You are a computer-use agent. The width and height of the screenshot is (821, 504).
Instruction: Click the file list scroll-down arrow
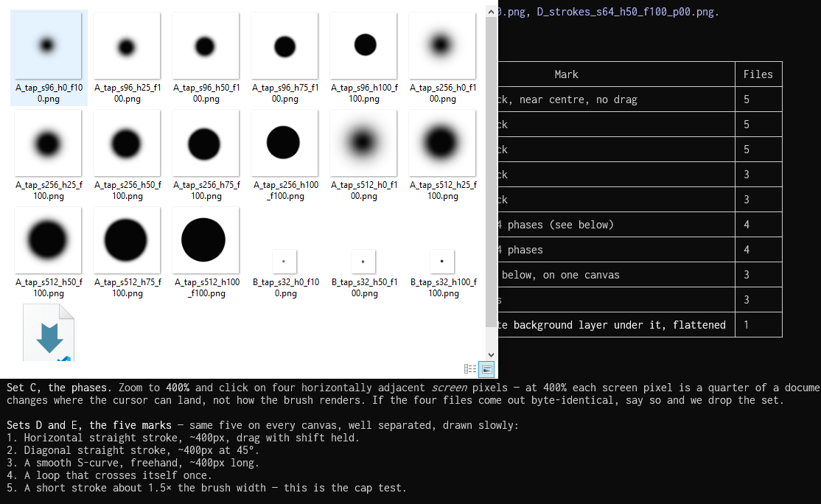tap(491, 355)
